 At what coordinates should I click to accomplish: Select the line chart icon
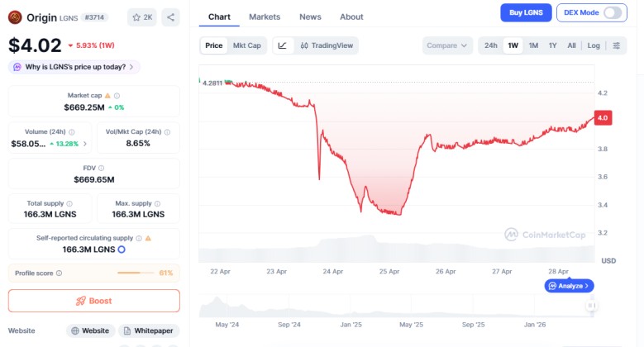point(282,45)
